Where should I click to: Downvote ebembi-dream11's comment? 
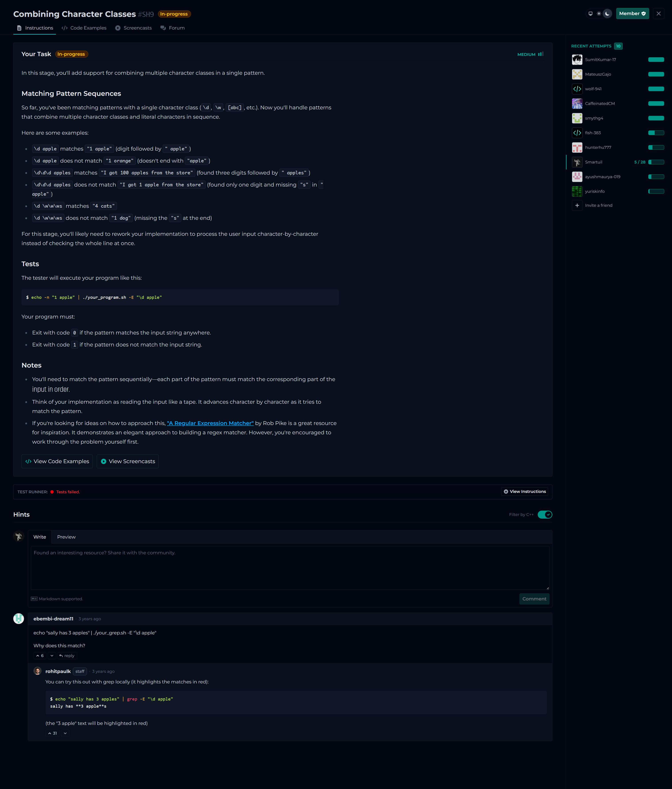click(x=52, y=656)
